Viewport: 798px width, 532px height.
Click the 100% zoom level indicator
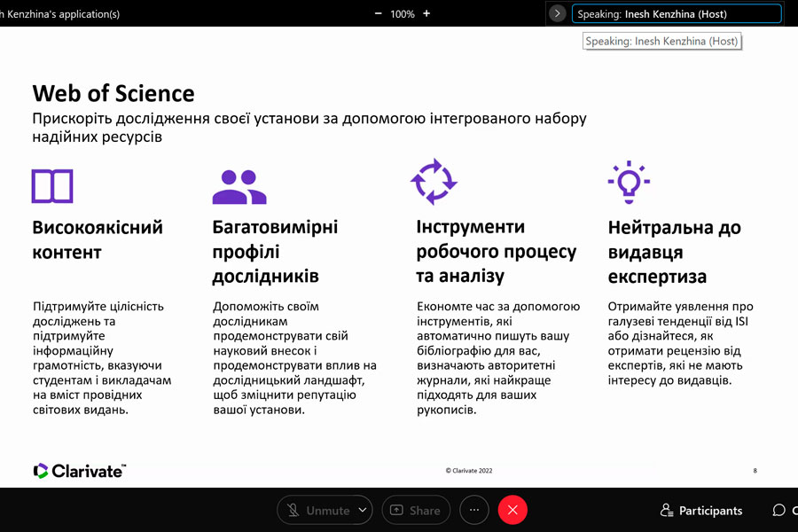pyautogui.click(x=402, y=14)
